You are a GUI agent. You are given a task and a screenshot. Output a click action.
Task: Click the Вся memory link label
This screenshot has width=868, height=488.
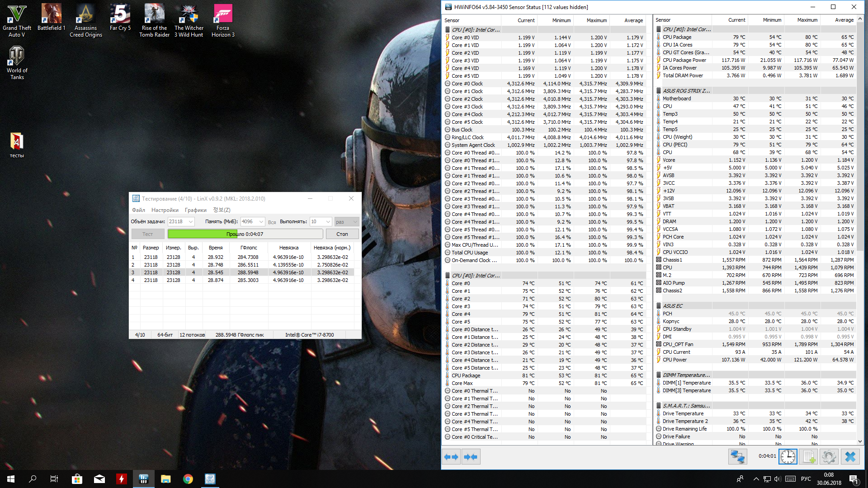[x=272, y=222]
